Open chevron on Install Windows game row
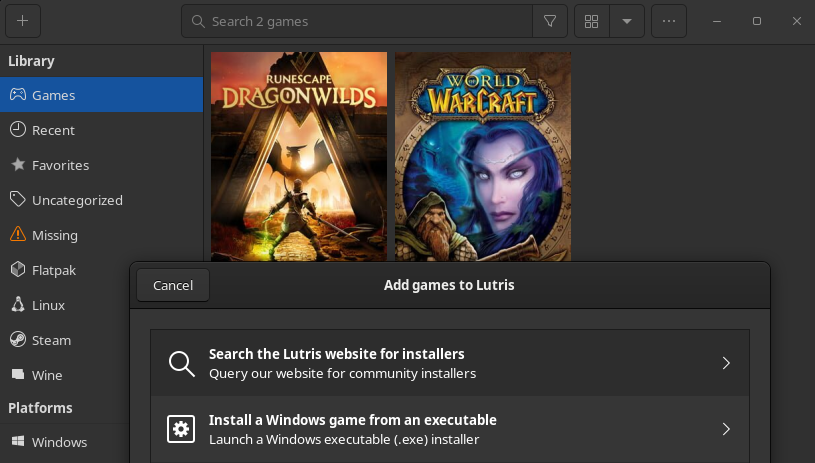The image size is (815, 463). (x=726, y=429)
